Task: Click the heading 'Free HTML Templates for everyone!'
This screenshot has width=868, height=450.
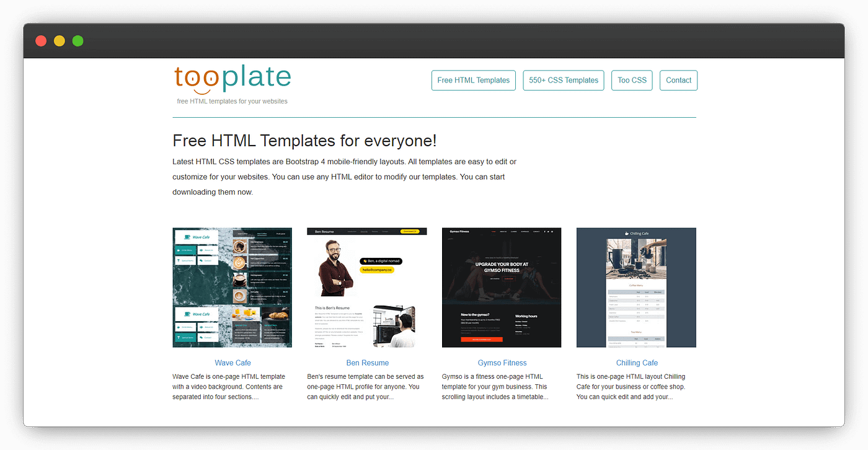Action: pos(304,140)
